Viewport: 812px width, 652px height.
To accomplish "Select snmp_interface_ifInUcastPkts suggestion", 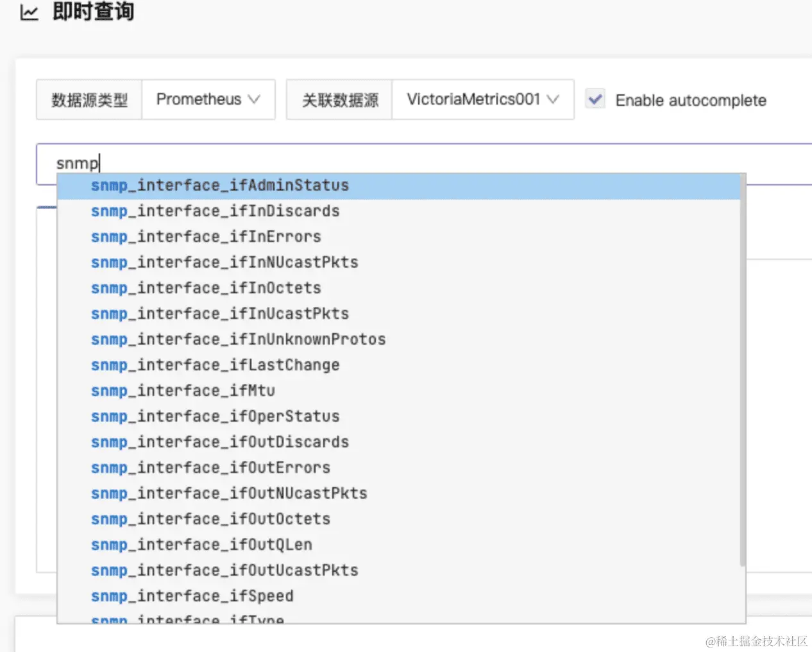I will (x=398, y=314).
